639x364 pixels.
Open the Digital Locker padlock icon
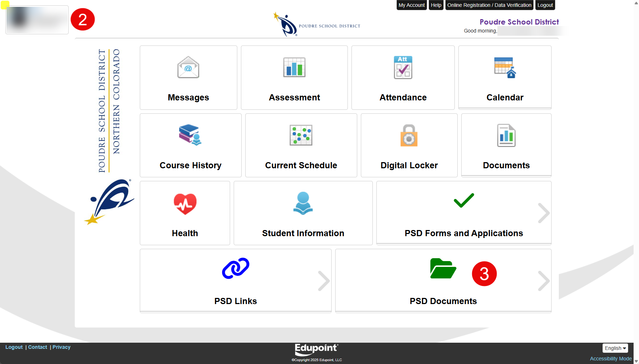[x=409, y=135]
